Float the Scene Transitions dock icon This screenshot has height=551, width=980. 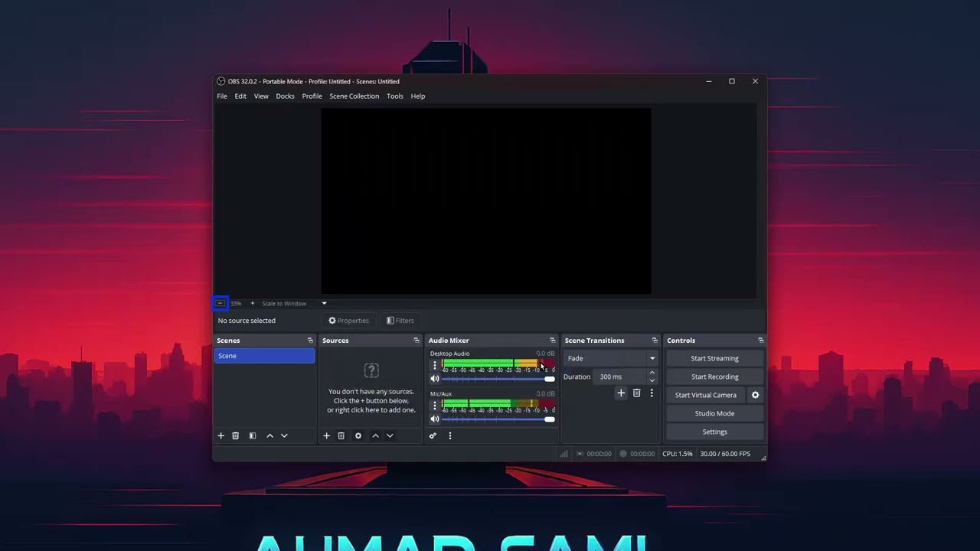coord(655,341)
